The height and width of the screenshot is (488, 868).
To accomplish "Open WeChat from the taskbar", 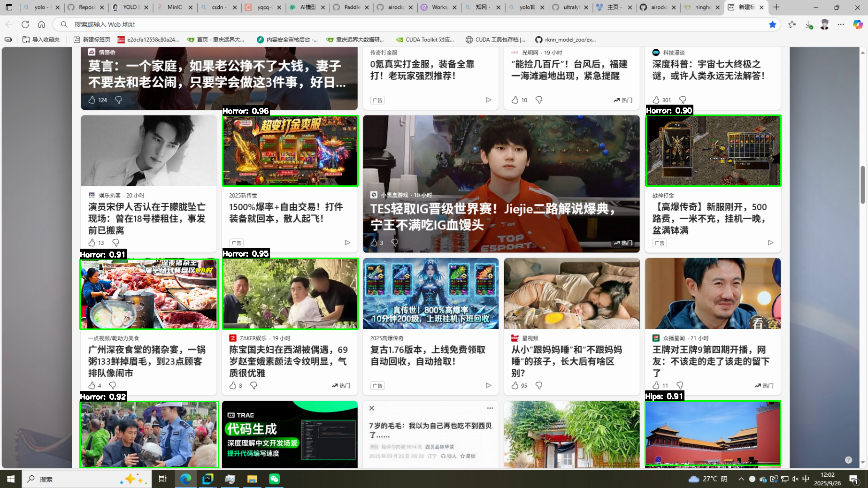I will [274, 479].
